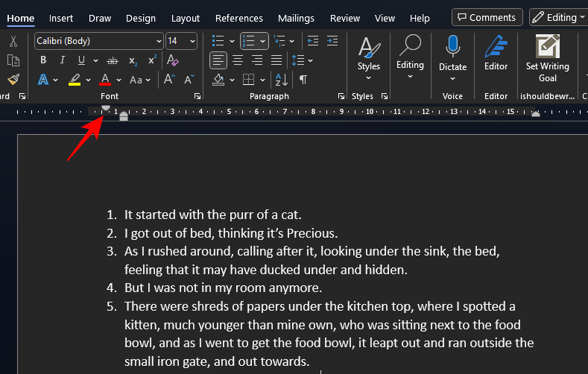Open the Editor button

click(496, 53)
